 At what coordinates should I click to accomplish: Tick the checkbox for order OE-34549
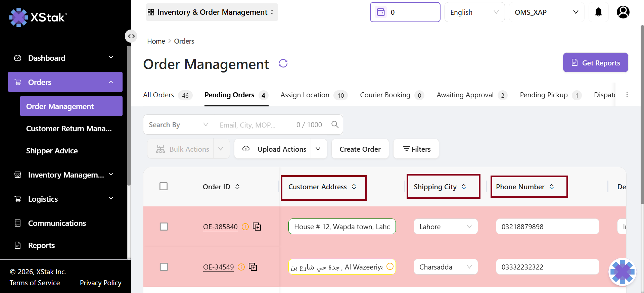[164, 267]
